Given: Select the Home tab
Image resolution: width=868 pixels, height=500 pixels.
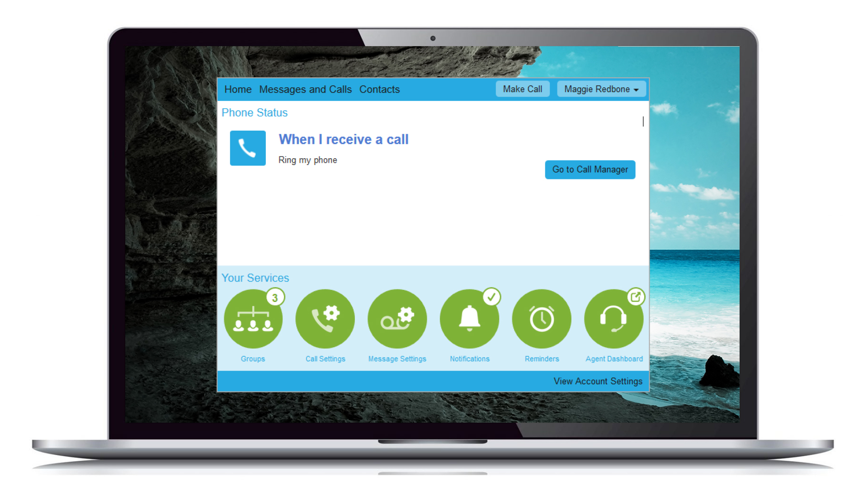Looking at the screenshot, I should click(x=238, y=89).
